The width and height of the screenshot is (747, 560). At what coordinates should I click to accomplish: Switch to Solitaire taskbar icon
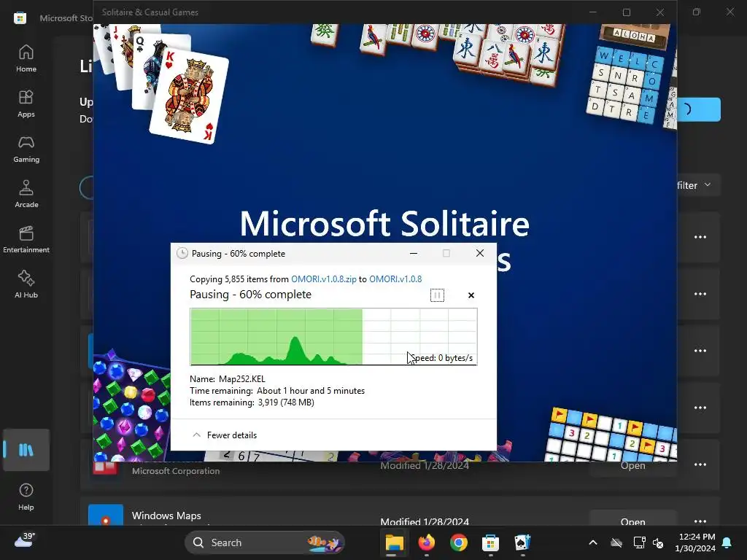[522, 542]
